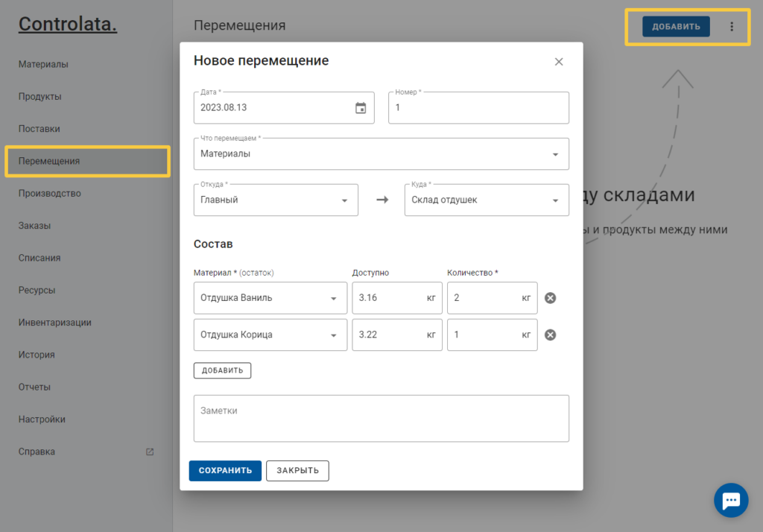Go to Продукты section
Viewport: 763px width, 532px height.
pos(40,96)
